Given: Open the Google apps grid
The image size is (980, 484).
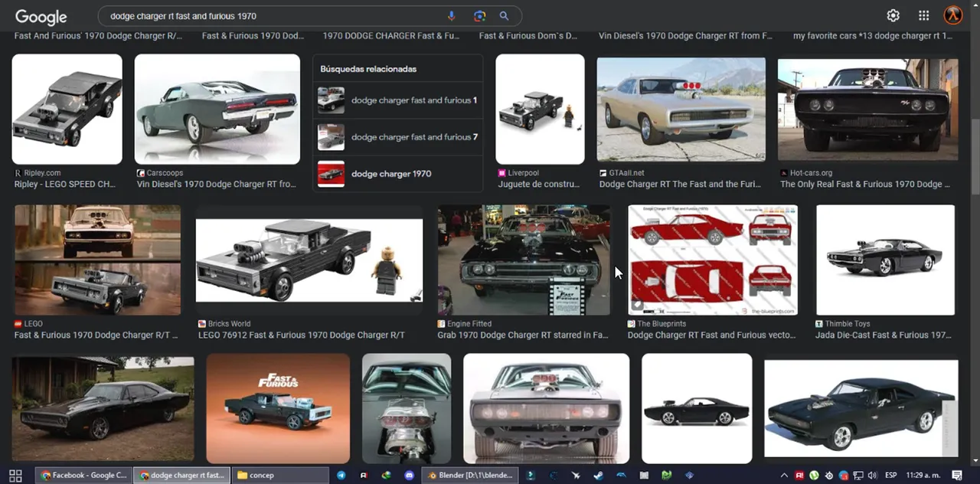Looking at the screenshot, I should point(923,15).
